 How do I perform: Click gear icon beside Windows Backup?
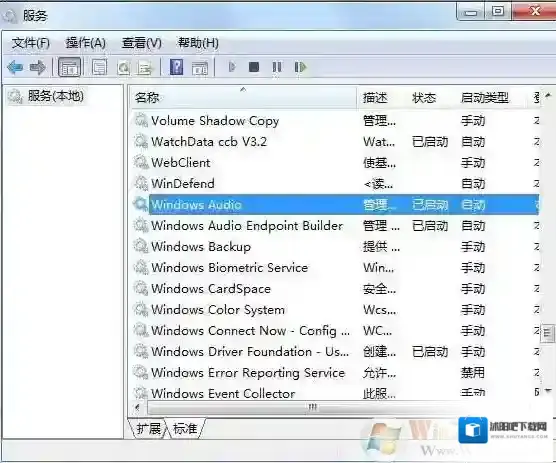[x=141, y=246]
